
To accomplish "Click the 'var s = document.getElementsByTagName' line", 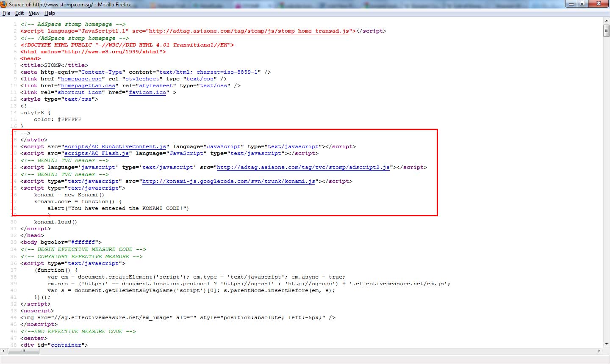I will (191, 290).
